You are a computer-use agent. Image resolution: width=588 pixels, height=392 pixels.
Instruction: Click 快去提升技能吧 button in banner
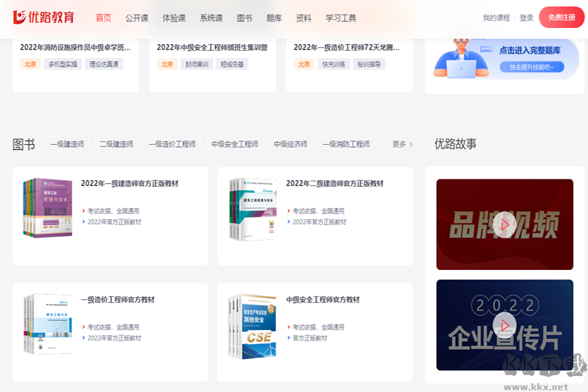coord(531,67)
